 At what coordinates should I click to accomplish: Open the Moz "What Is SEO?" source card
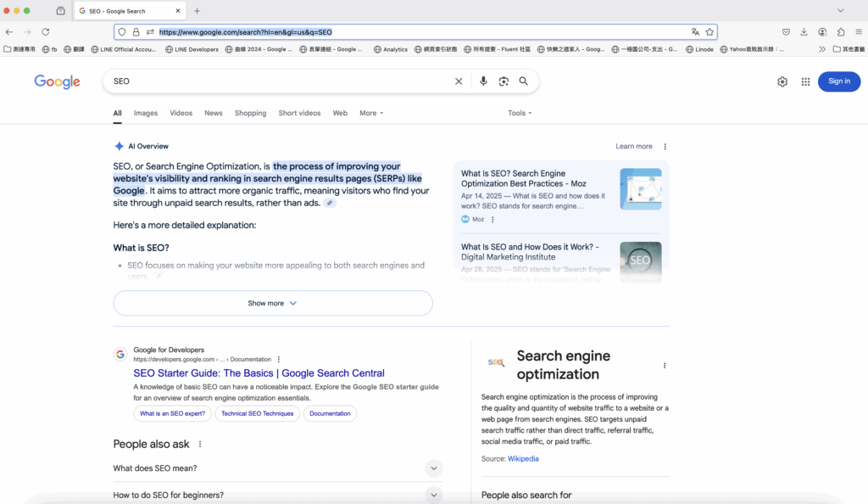pos(561,197)
